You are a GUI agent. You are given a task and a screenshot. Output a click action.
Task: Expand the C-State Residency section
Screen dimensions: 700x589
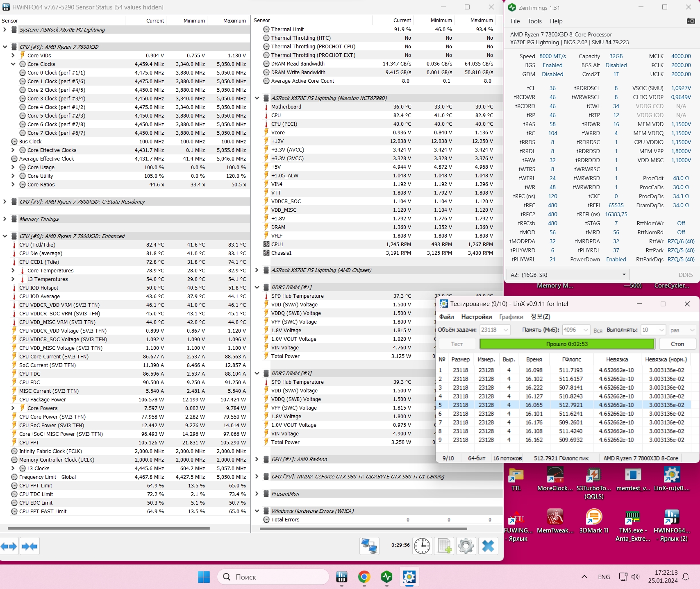[5, 202]
